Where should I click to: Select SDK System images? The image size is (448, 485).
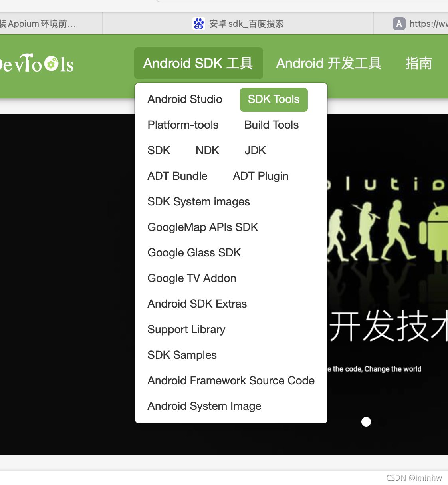(199, 202)
